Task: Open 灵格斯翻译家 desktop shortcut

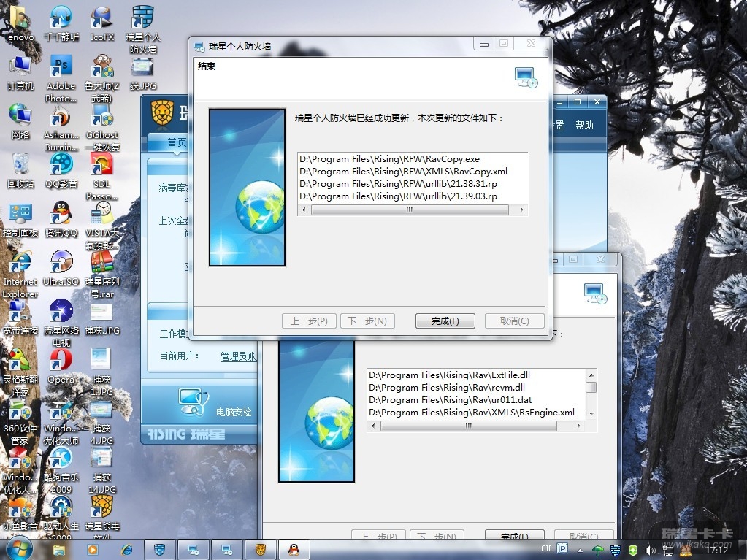Action: 20,373
